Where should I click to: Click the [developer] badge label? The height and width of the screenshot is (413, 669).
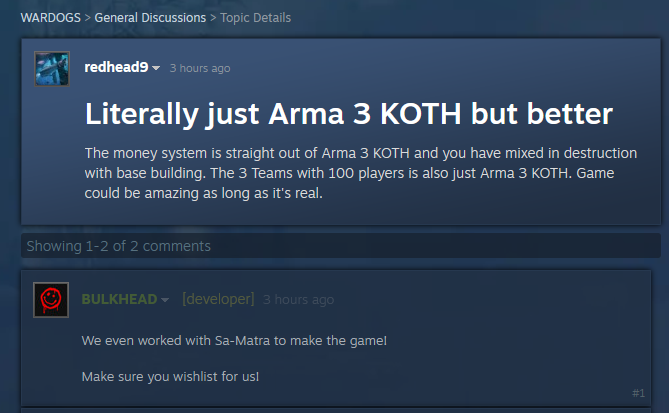pos(218,299)
